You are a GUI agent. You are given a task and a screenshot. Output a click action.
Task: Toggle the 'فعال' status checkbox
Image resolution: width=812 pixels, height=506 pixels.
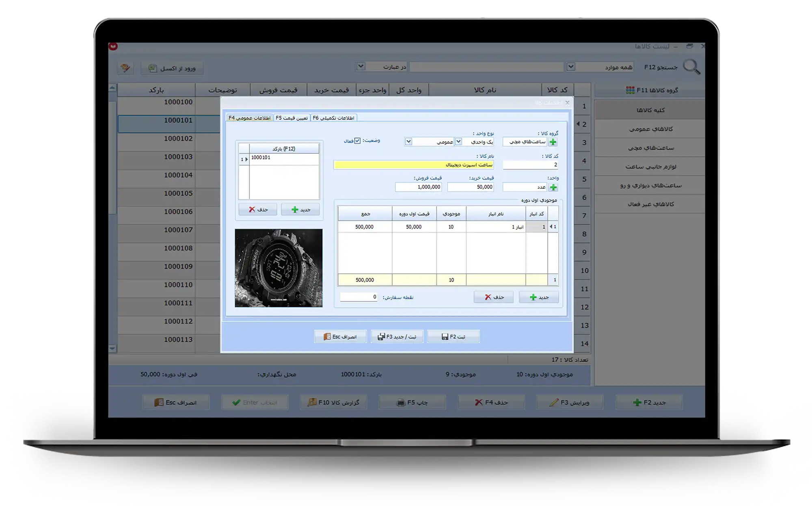coord(357,141)
